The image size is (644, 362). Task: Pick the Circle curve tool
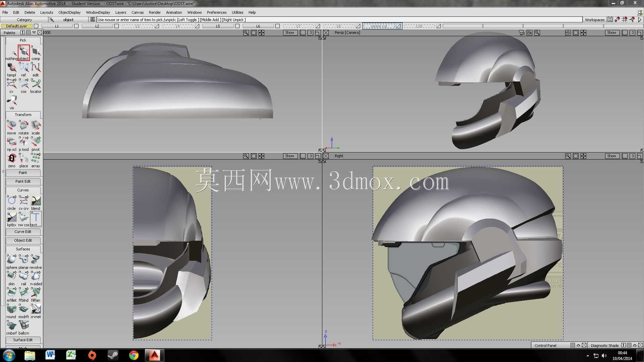[x=11, y=203]
